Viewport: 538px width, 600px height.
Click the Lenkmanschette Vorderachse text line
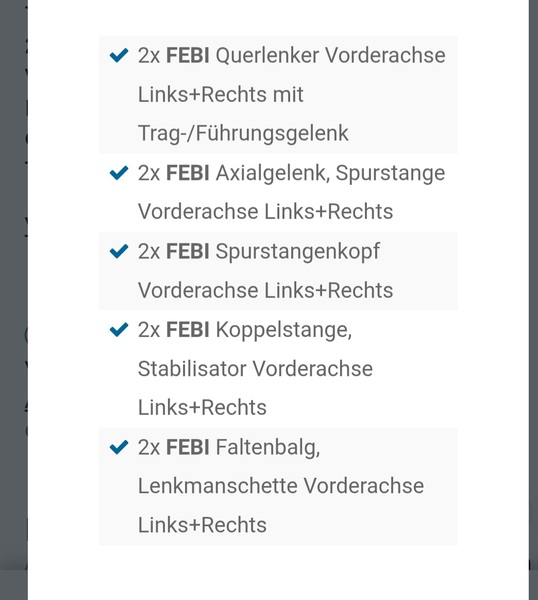pyautogui.click(x=281, y=486)
